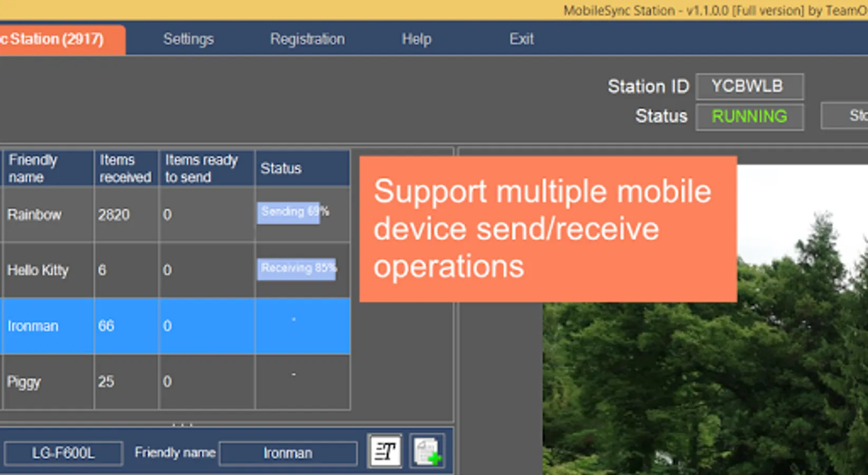Viewport: 868px width, 475px height.
Task: Click the Status column header
Action: 303,168
